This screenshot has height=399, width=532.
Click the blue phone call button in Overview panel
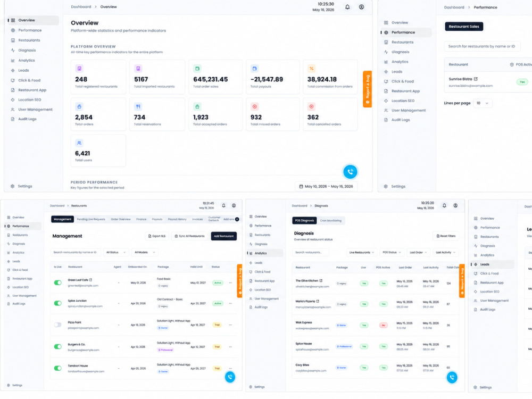pos(350,172)
